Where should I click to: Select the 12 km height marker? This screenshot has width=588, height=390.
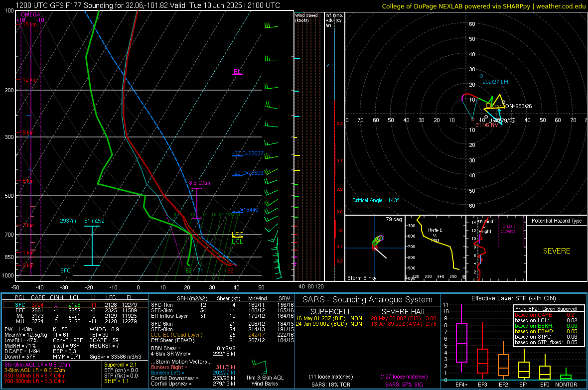[x=30, y=80]
